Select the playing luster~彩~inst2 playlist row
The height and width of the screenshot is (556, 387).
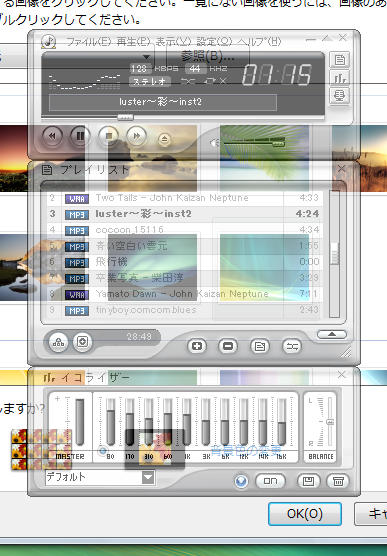pyautogui.click(x=184, y=214)
